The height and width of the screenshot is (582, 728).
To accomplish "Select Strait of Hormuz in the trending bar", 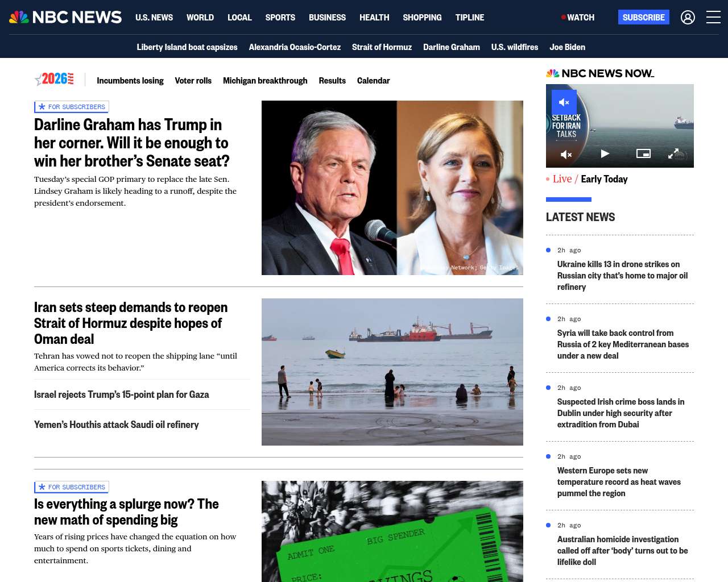I will pyautogui.click(x=382, y=47).
